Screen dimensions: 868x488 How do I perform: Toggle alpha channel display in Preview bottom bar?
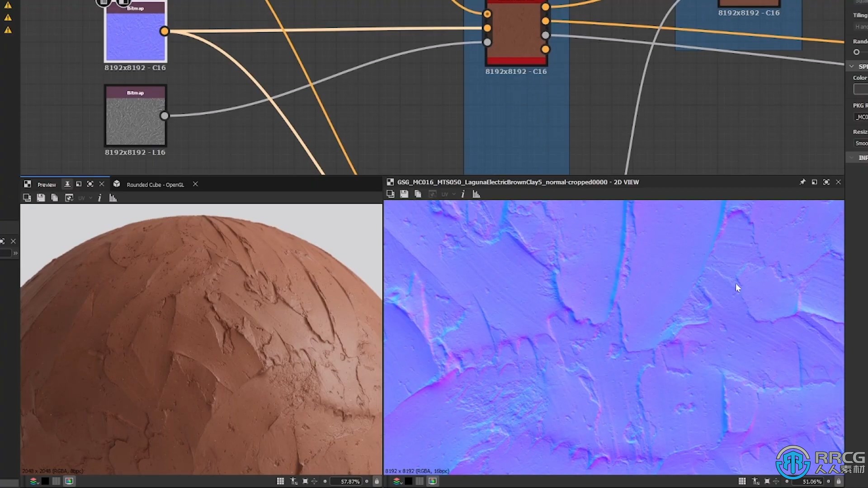click(56, 481)
